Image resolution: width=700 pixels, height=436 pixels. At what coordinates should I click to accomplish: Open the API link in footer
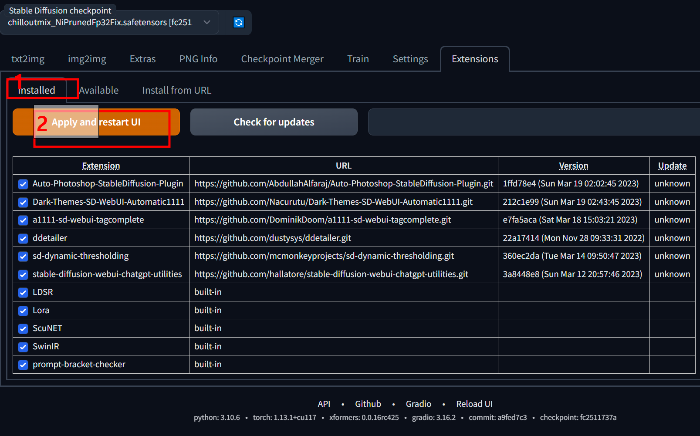click(324, 404)
